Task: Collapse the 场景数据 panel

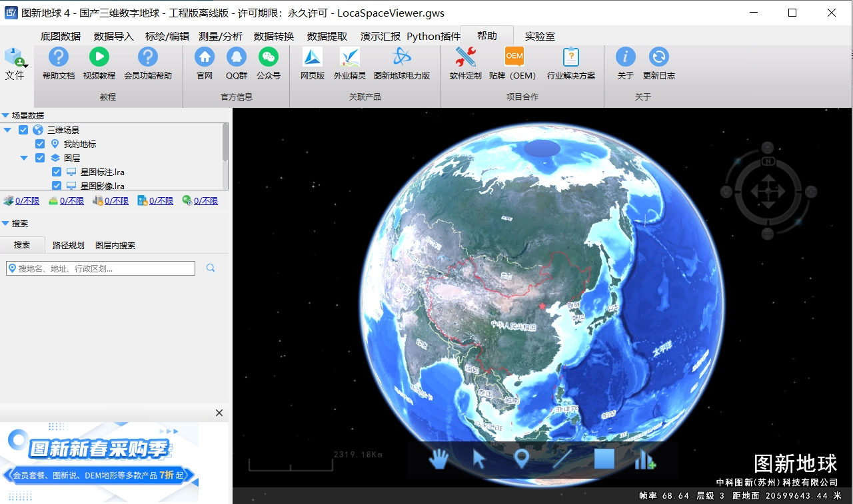Action: coord(5,115)
